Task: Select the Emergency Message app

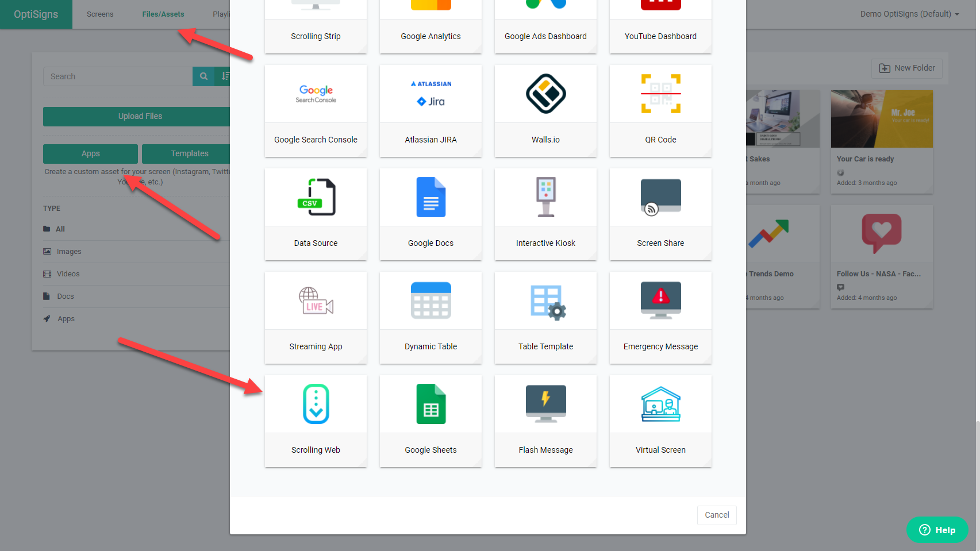Action: [x=660, y=318]
